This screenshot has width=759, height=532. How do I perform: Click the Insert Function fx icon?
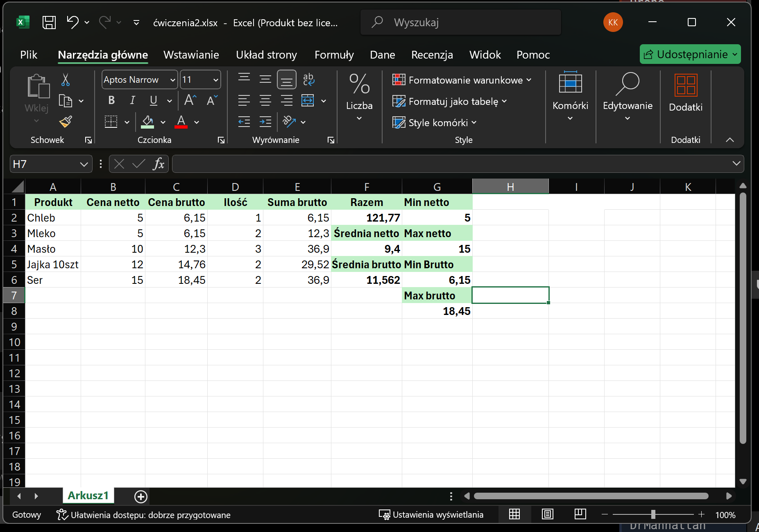[159, 164]
